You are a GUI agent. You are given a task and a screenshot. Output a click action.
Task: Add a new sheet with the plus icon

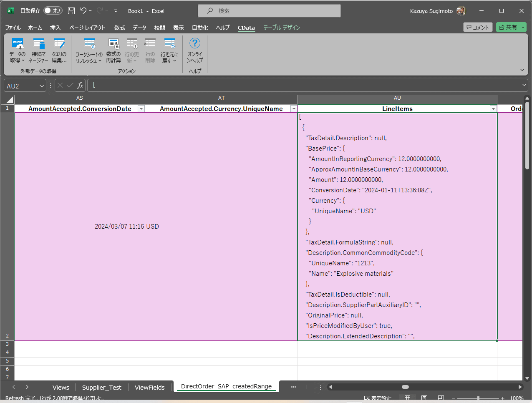coord(307,387)
